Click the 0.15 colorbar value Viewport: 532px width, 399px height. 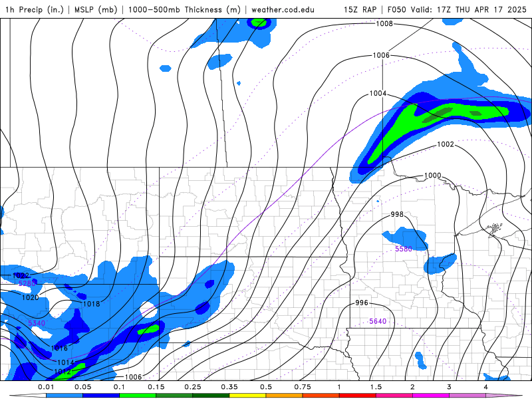[156, 387]
